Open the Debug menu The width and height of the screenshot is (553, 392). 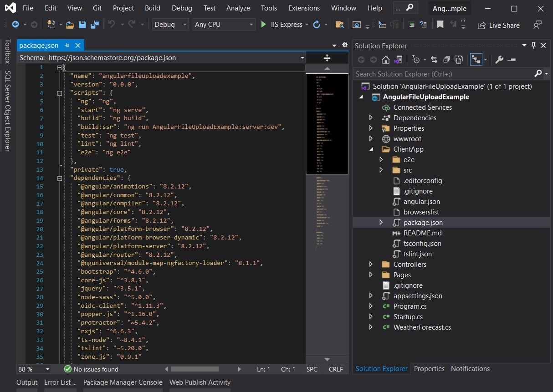[182, 8]
